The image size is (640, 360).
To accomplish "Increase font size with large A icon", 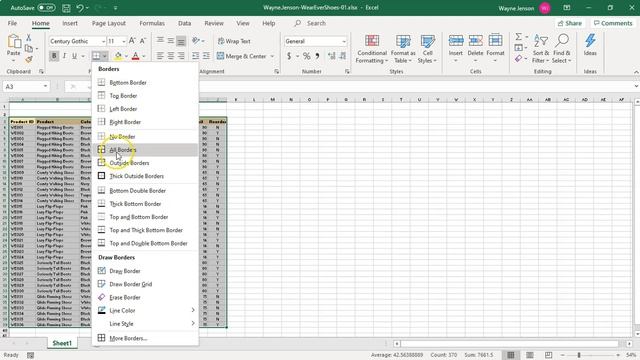I will point(132,41).
